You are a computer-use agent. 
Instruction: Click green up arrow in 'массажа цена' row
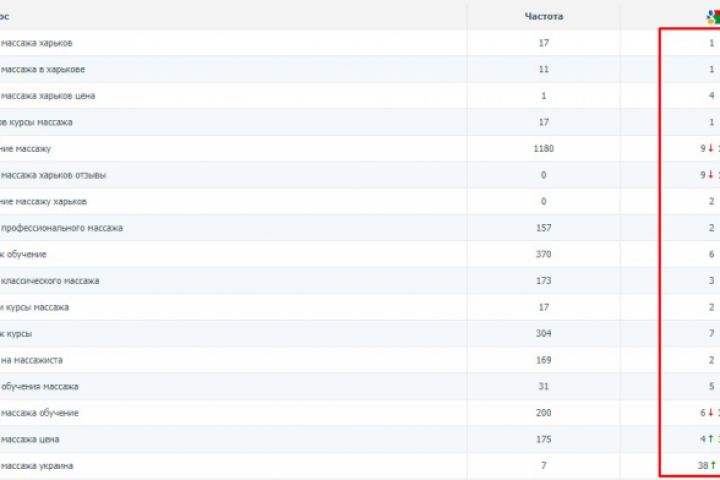click(711, 439)
